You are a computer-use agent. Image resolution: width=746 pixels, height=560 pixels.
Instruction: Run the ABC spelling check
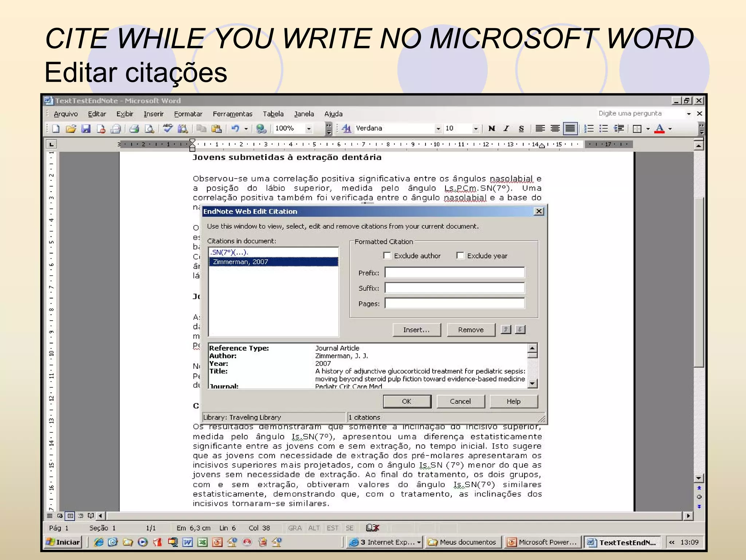coord(168,129)
